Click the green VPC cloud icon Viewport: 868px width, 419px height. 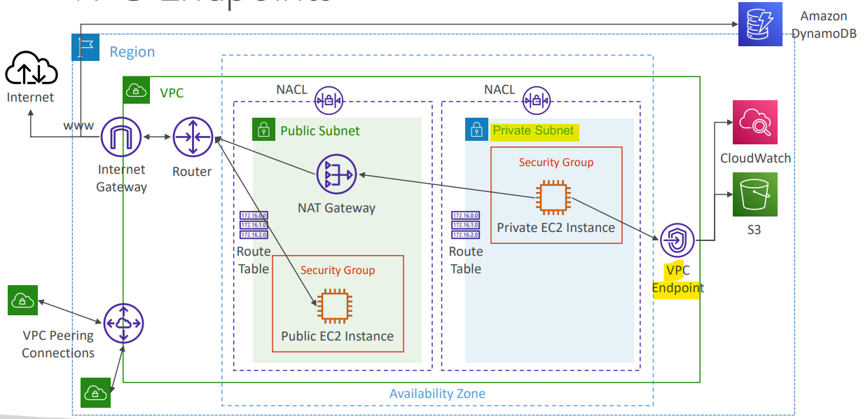click(x=137, y=90)
